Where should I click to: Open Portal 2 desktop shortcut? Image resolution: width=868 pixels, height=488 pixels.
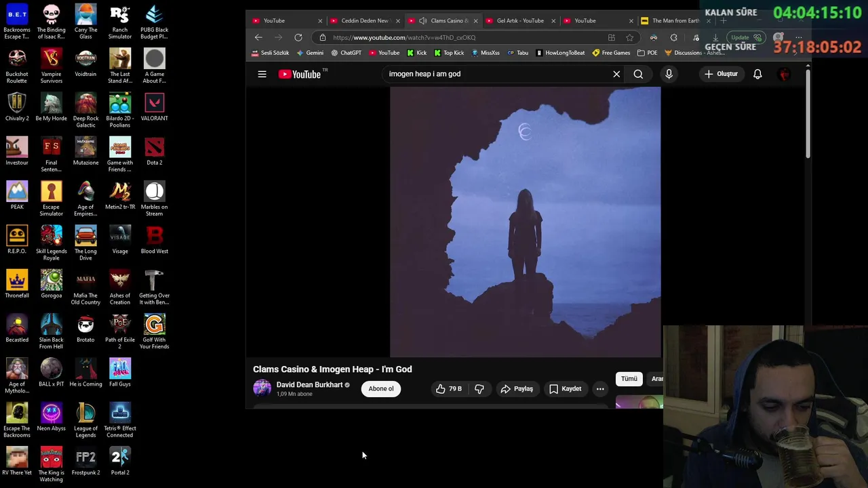pos(120,461)
